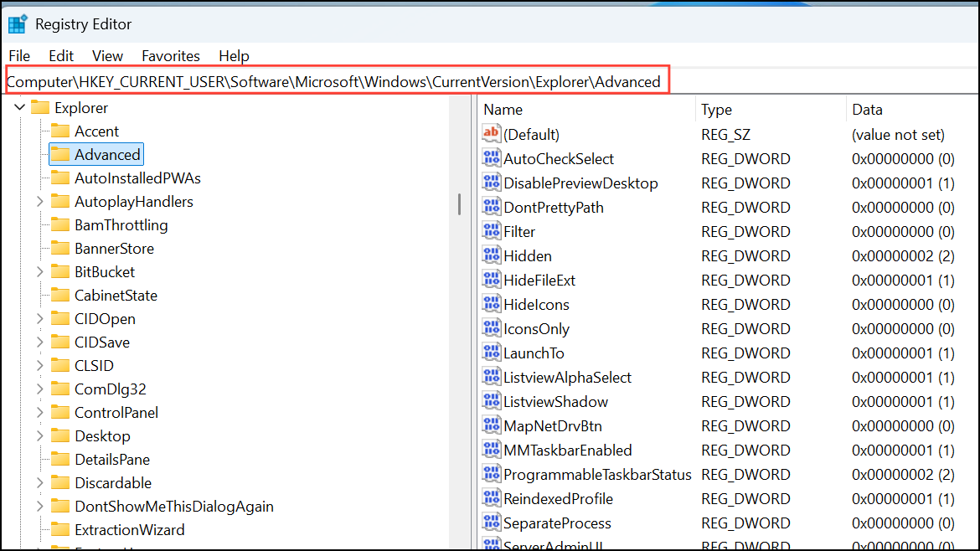Click the DetailsPane folder icon
The image size is (980, 551).
coord(60,459)
